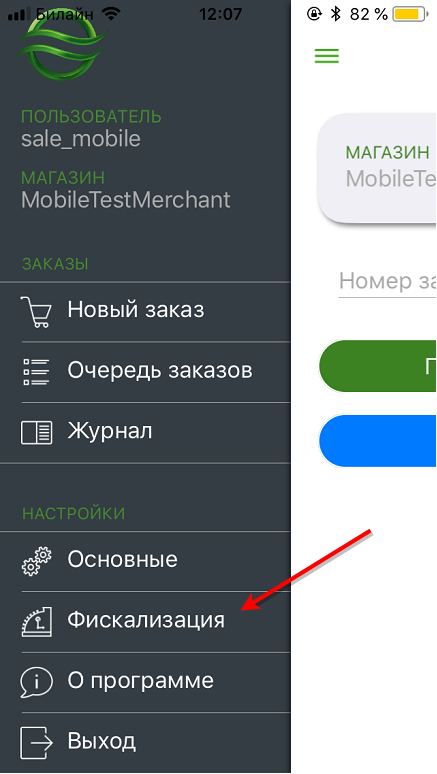This screenshot has width=437, height=774.
Task: Tap the Номер заказа input field
Action: click(387, 281)
